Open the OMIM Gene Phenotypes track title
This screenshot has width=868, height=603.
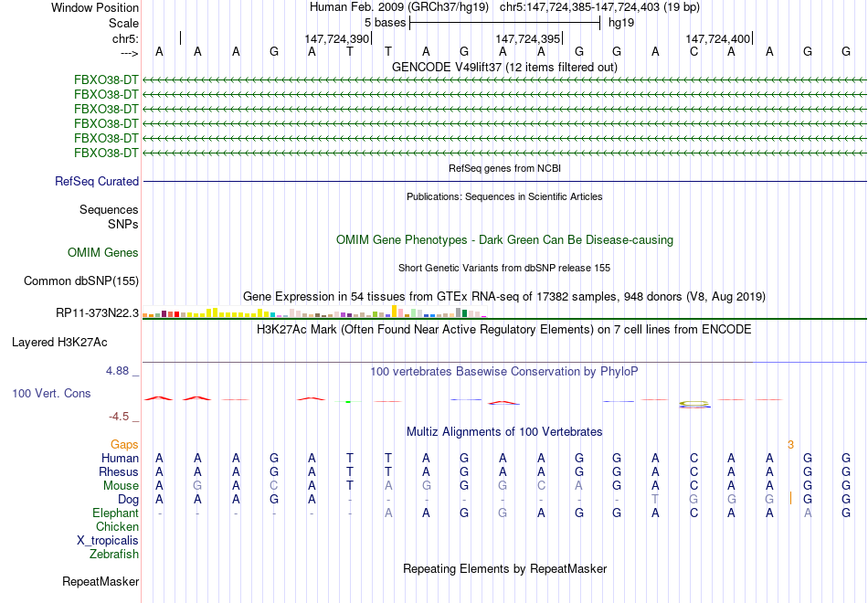click(x=504, y=239)
